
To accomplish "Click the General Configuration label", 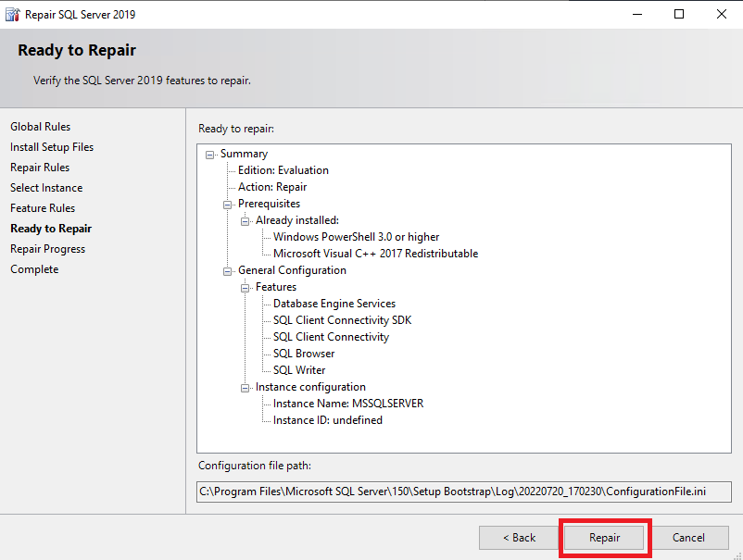I will (x=293, y=270).
